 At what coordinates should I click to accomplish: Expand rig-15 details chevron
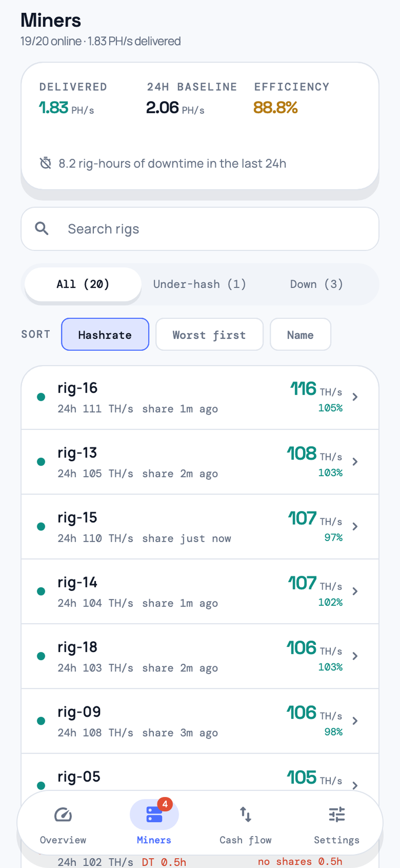(x=355, y=526)
